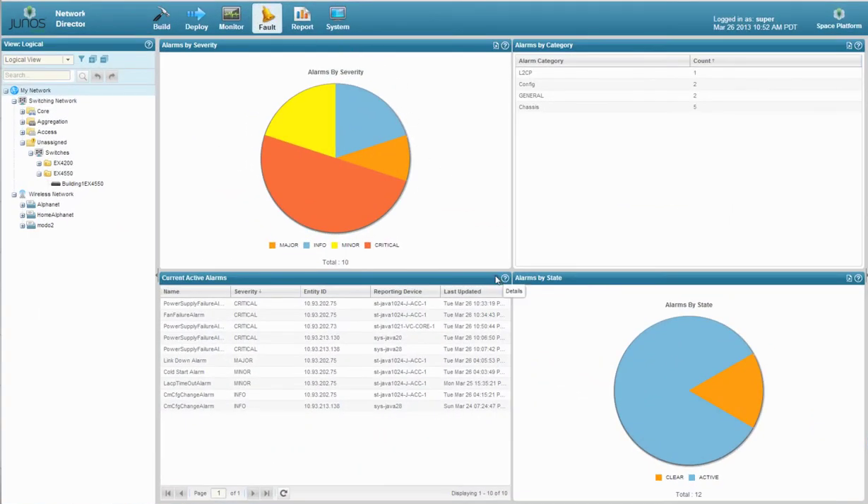This screenshot has width=868, height=504.
Task: Click reporting device st-java1021-VC-CORE-1
Action: click(404, 327)
